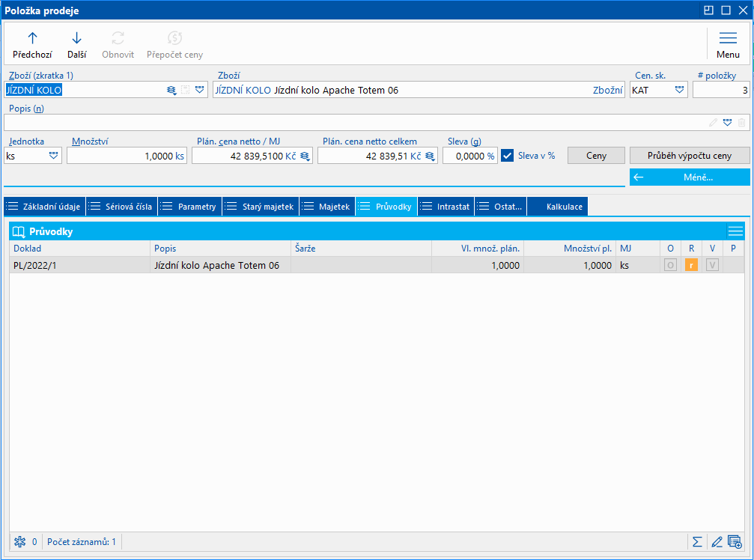Click the Zbožní link in Zboží field

(607, 91)
